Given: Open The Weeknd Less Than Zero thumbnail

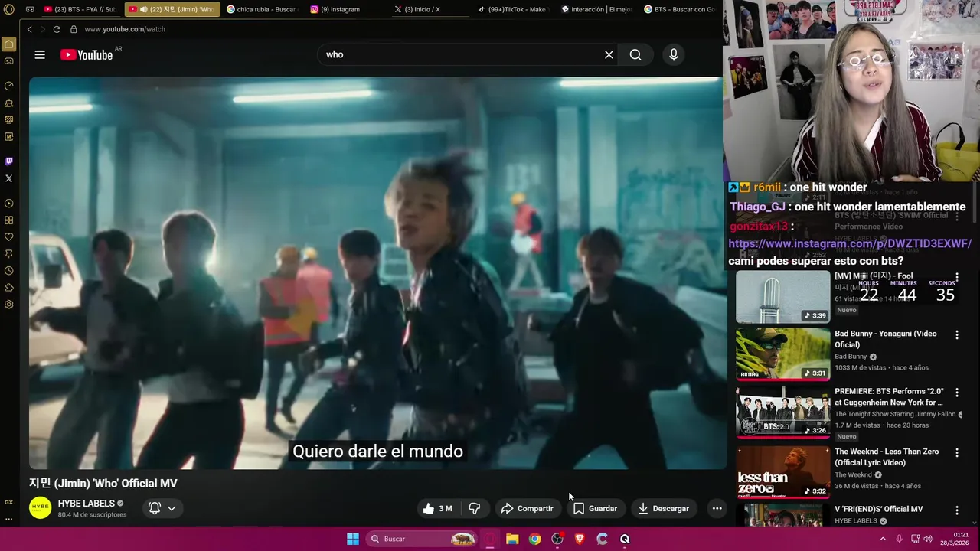Looking at the screenshot, I should 782,471.
